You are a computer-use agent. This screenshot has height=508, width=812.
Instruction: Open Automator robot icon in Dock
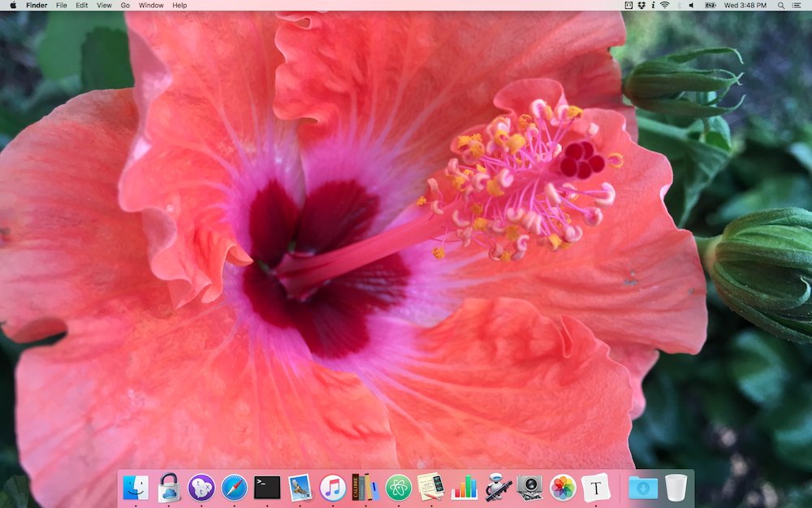(498, 487)
